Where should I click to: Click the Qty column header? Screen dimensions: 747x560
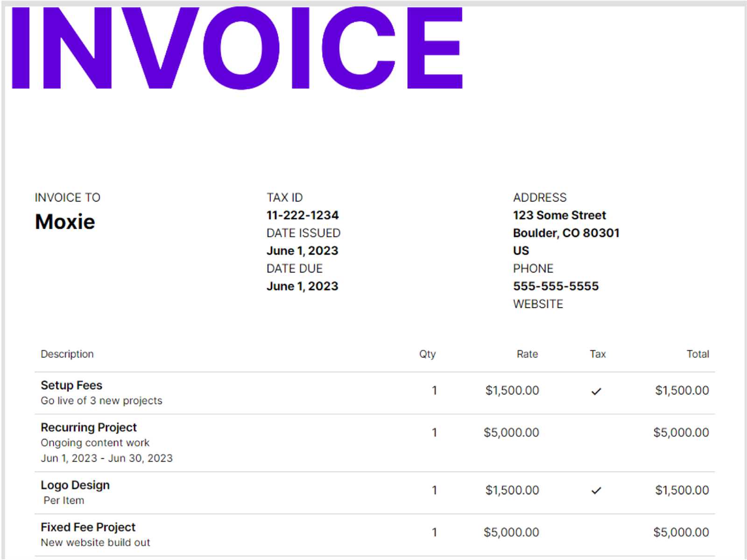click(427, 354)
